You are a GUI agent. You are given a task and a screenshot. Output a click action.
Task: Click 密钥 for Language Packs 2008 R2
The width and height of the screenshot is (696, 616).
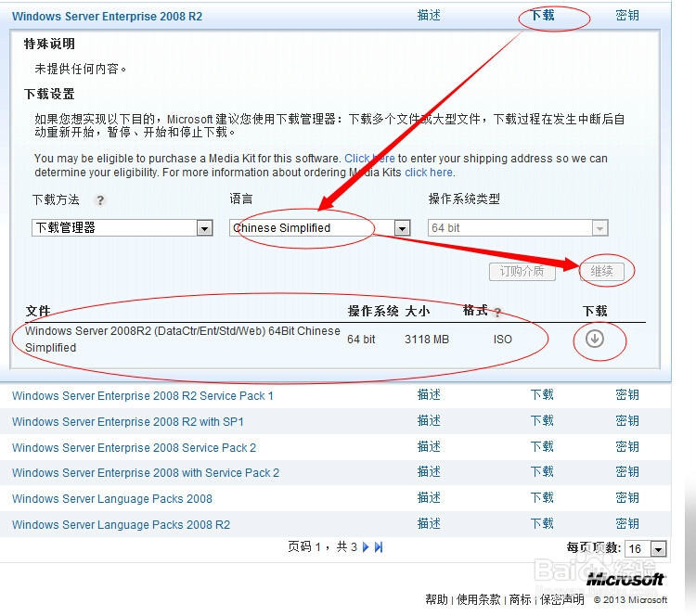click(627, 523)
